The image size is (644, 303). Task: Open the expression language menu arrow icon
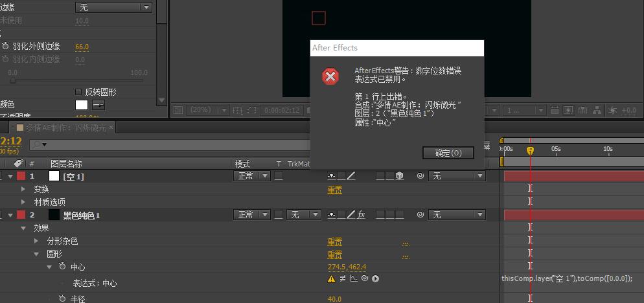(x=375, y=279)
